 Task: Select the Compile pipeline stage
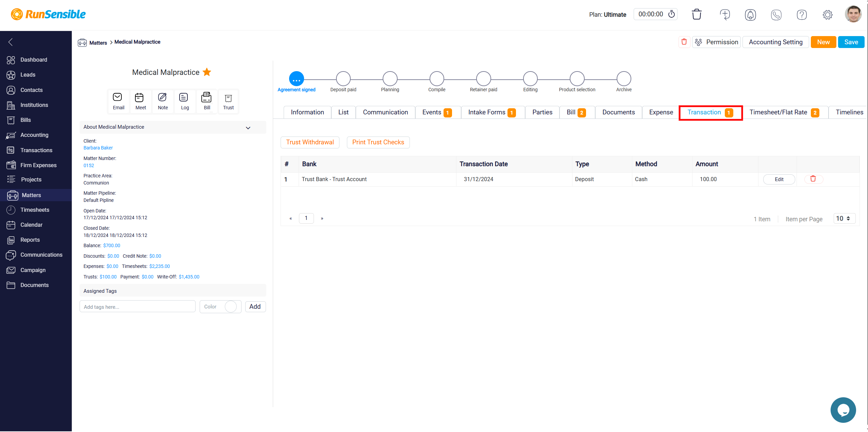[437, 79]
